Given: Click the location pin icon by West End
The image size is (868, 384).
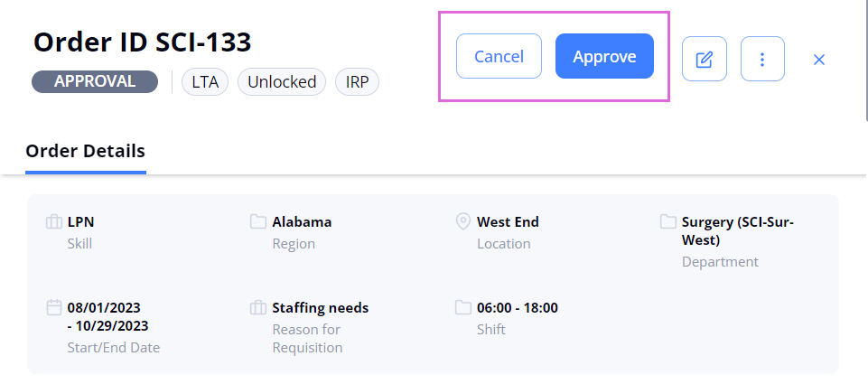Looking at the screenshot, I should point(462,222).
